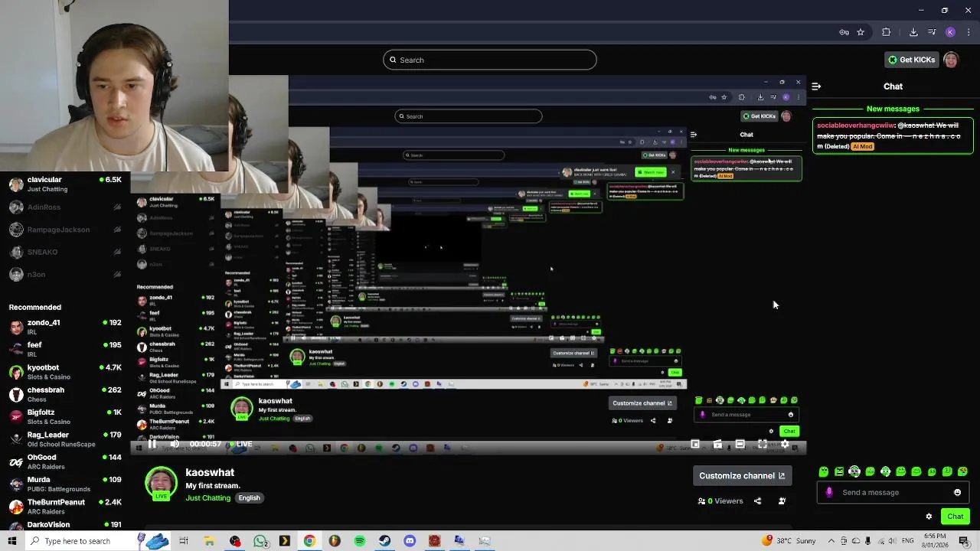Insert the last emote in quick bar
This screenshot has height=551, width=980.
(x=963, y=471)
